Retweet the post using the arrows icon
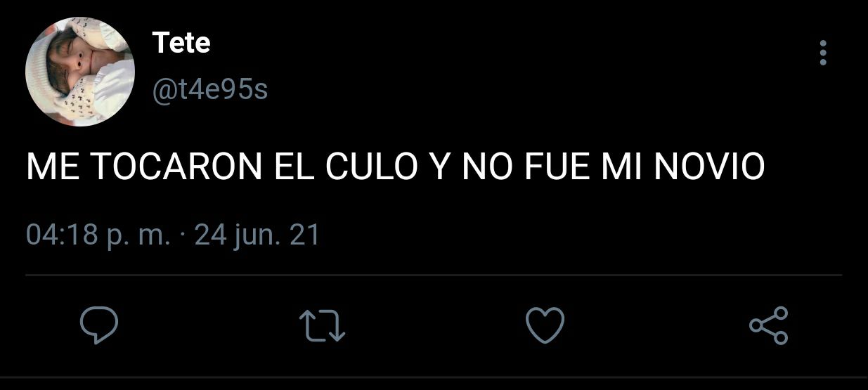This screenshot has width=868, height=390. [x=322, y=327]
